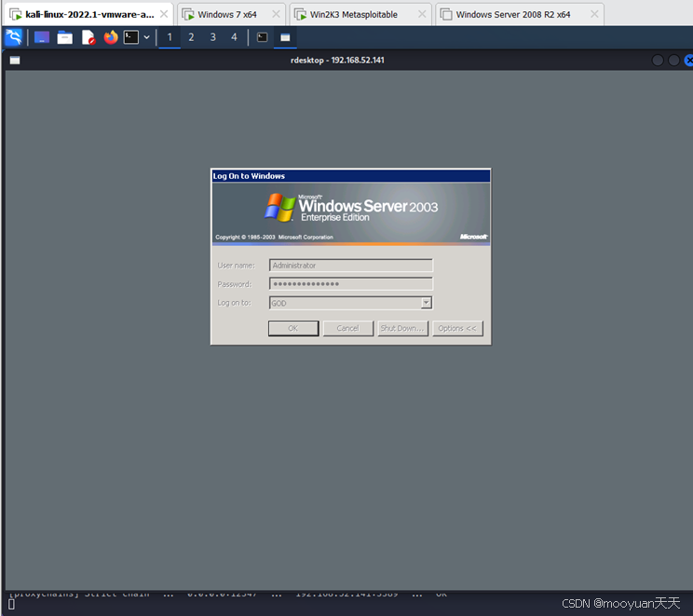Close the Windows 7 x64 tab

(276, 14)
